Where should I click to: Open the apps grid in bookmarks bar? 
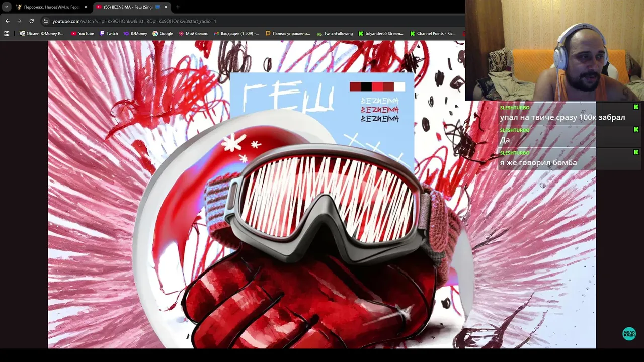point(7,34)
